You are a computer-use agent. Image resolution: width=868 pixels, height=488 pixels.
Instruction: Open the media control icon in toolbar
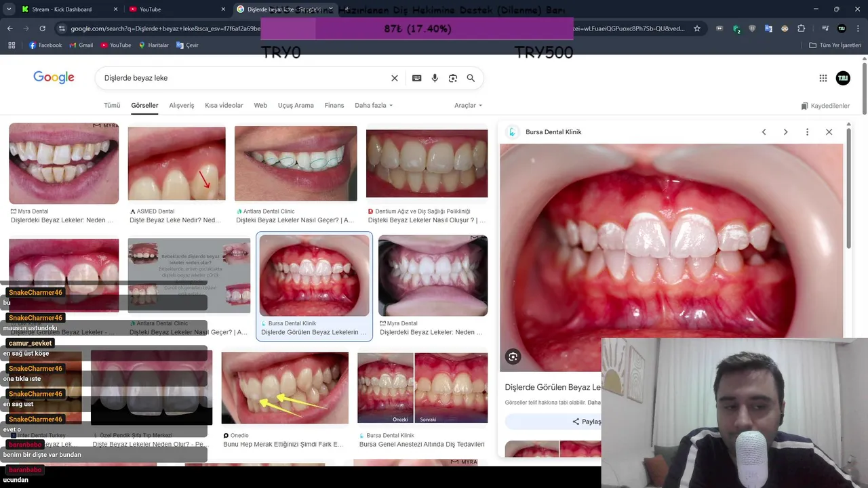click(x=825, y=28)
